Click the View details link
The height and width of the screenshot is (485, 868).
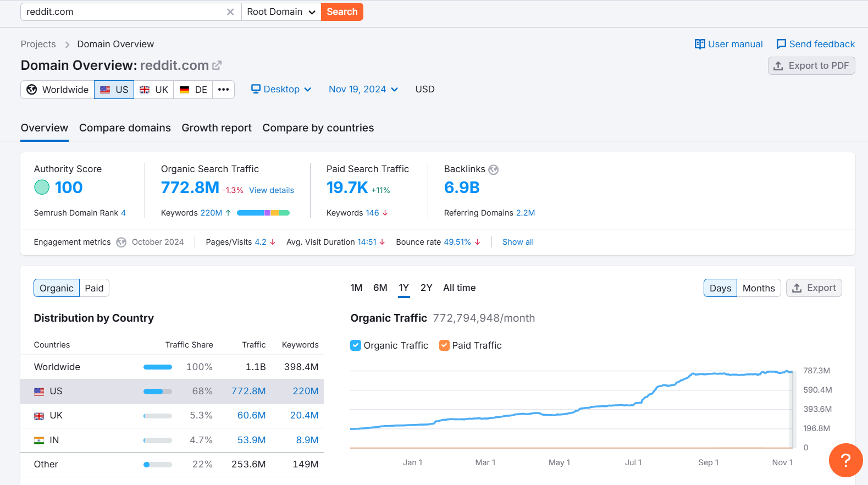272,190
